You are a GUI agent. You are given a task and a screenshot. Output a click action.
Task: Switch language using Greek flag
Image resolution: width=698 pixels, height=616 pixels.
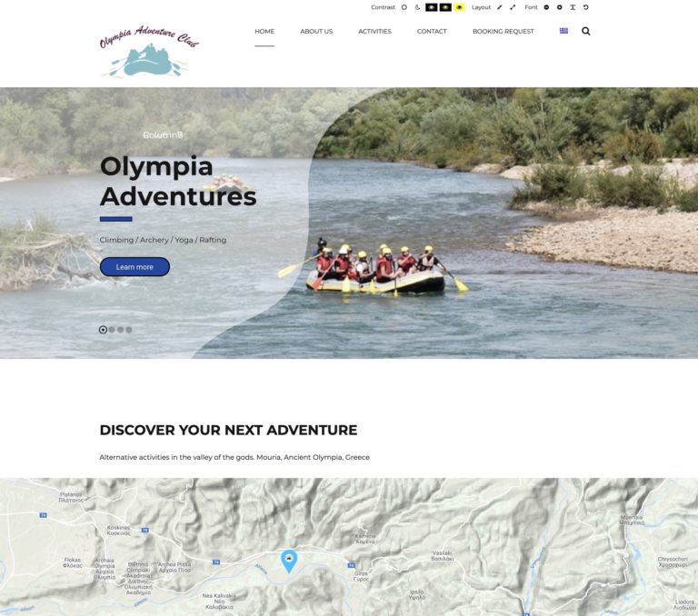click(x=564, y=31)
